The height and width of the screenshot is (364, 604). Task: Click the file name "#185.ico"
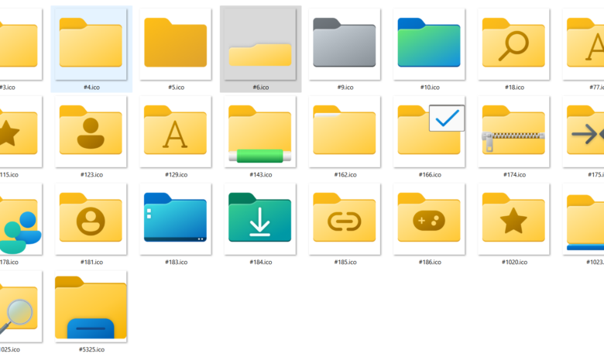click(x=345, y=263)
